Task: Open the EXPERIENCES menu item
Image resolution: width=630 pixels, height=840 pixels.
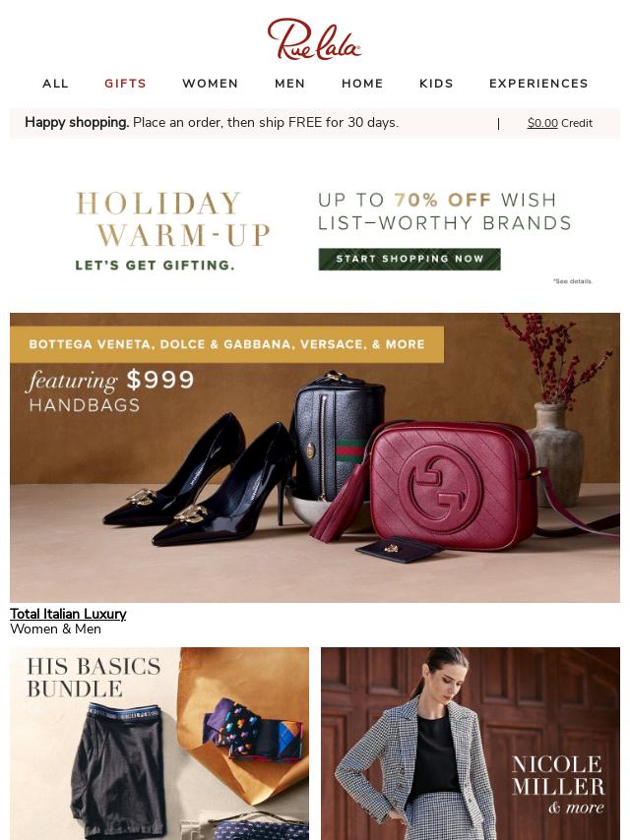Action: click(x=538, y=84)
